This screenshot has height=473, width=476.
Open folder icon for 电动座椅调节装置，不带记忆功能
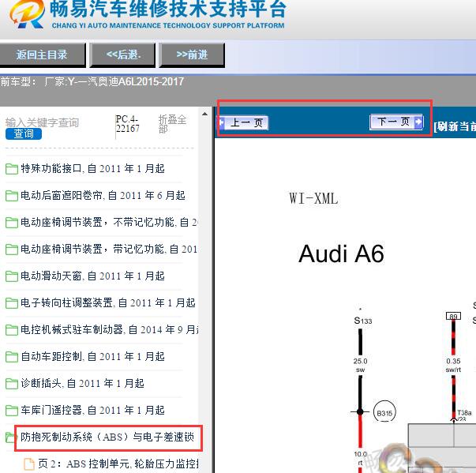click(12, 223)
